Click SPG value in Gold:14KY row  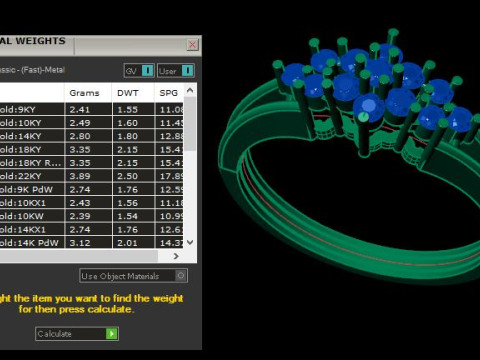click(171, 136)
